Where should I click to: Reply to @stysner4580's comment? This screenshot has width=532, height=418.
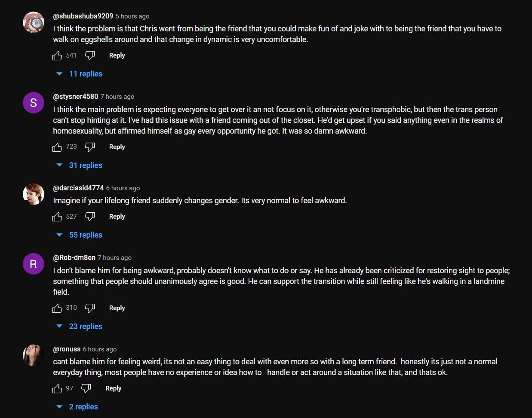pos(117,146)
